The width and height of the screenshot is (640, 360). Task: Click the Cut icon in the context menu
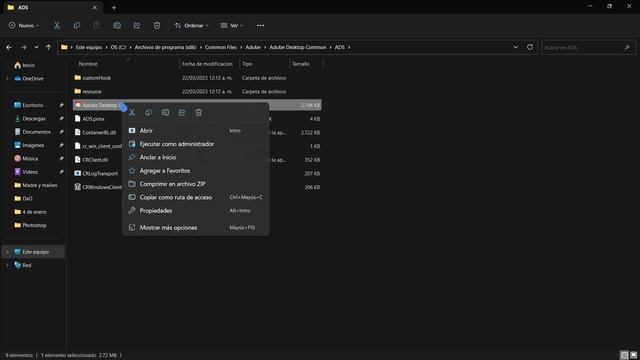[132, 113]
